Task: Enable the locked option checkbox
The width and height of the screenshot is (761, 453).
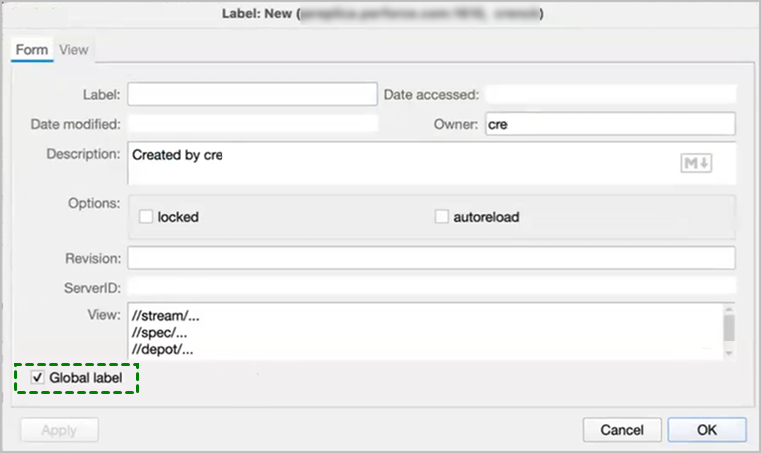Action: (x=146, y=216)
